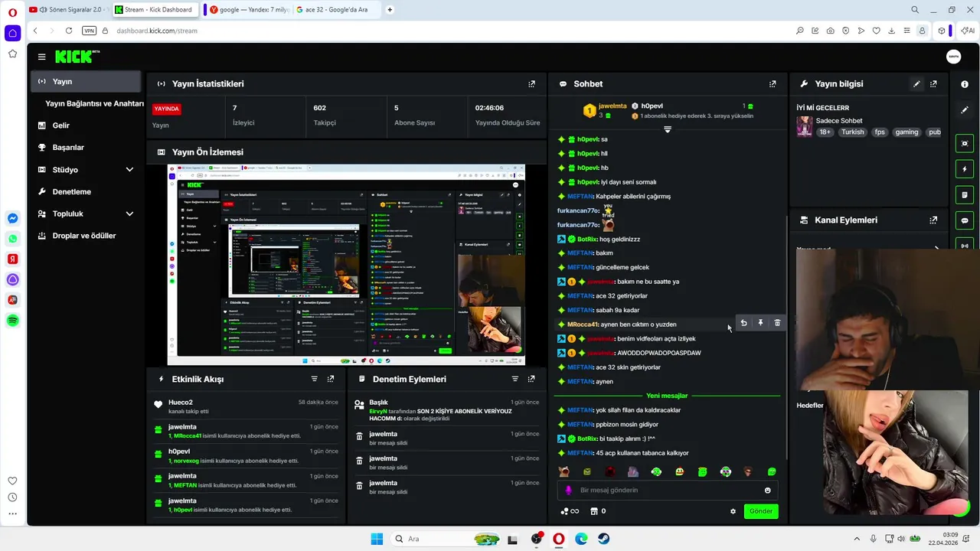Open filter options in Denetim Eylemleri
Screen dimensions: 980x551
514,379
